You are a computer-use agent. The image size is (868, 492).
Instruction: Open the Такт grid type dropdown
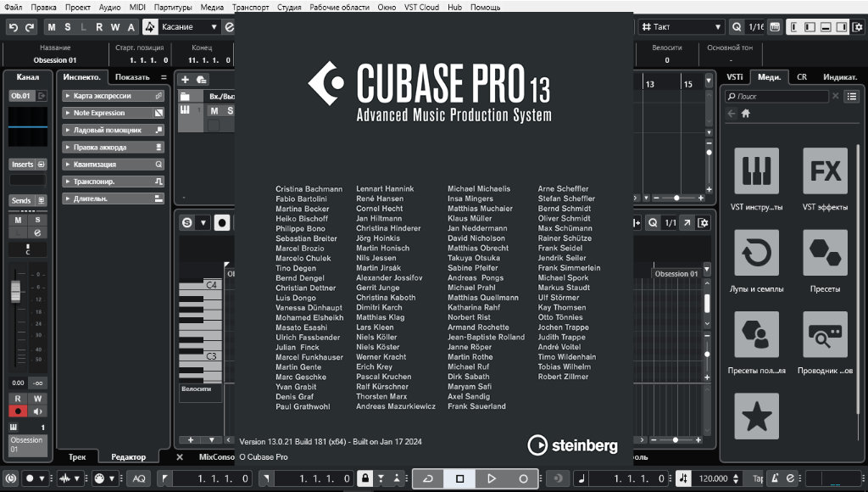click(x=682, y=26)
